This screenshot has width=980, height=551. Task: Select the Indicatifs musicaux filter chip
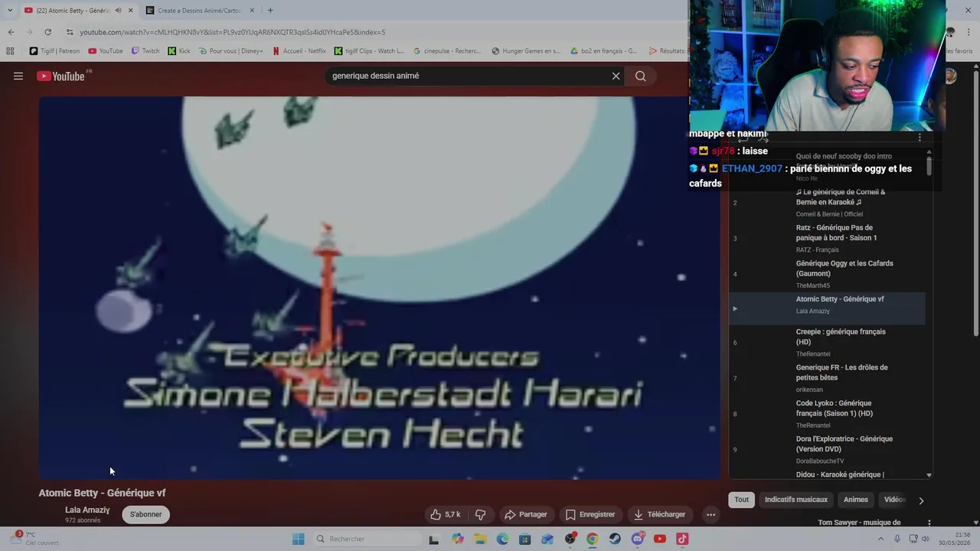point(796,500)
